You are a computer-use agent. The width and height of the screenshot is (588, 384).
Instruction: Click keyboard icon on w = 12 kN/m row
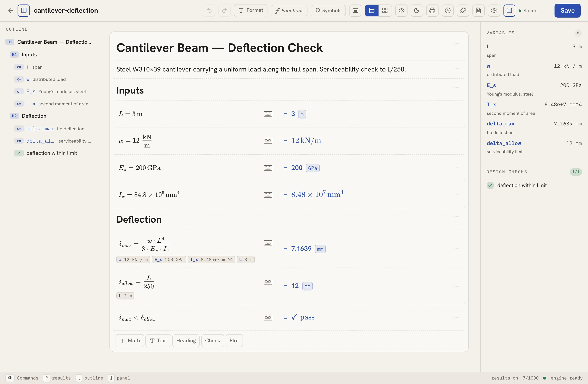268,141
